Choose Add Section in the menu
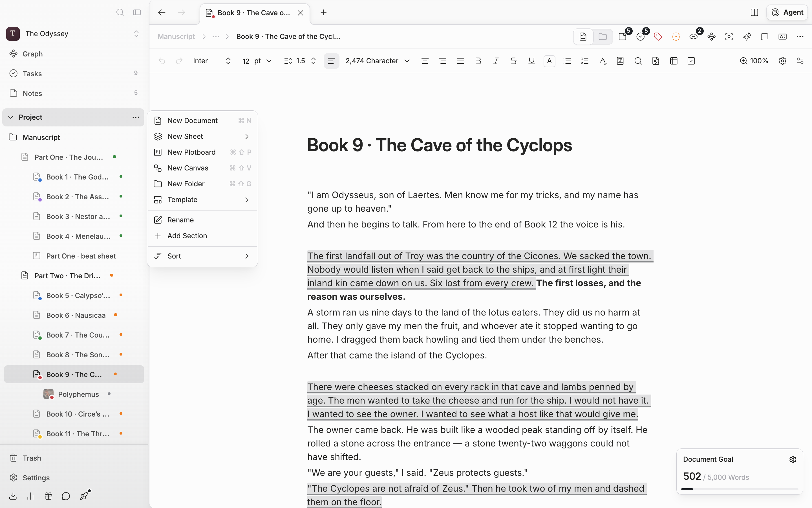Screen dimensions: 812x508 pyautogui.click(x=202, y=236)
